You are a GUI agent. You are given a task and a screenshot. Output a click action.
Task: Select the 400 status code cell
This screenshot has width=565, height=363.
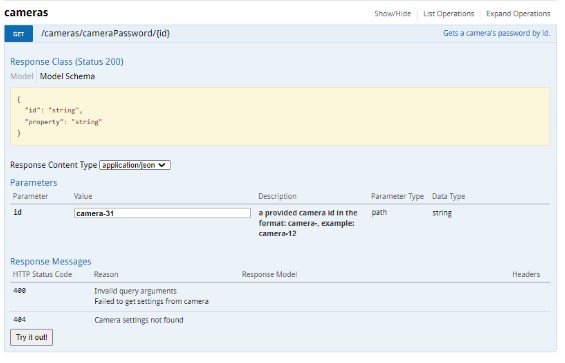(19, 291)
